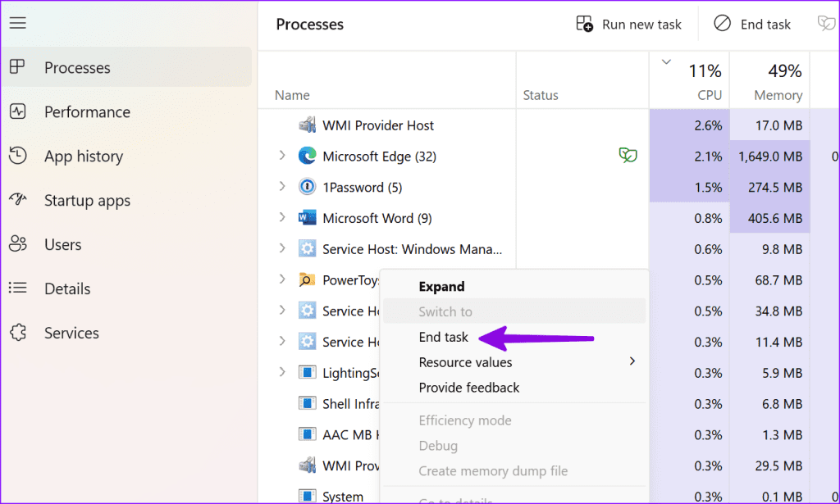Click Provide feedback in the context menu
Screen dimensions: 840x504
(x=469, y=388)
